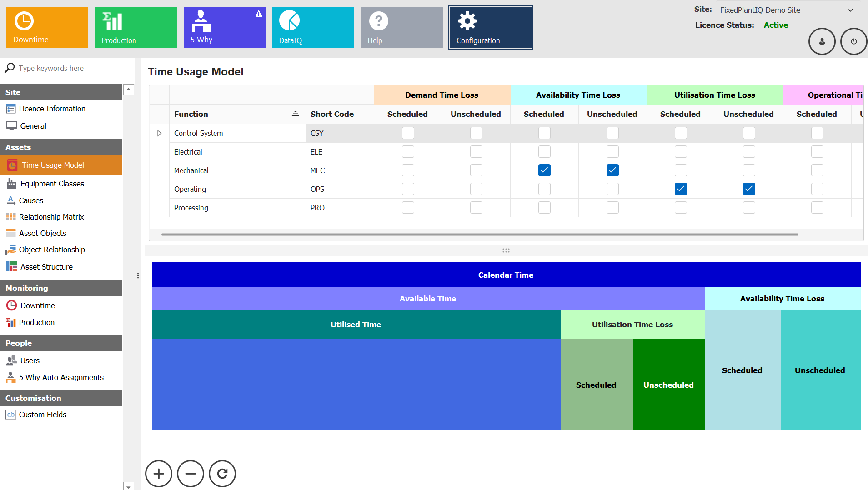Click the Asset Structure icon
The width and height of the screenshot is (868, 490).
coord(11,267)
